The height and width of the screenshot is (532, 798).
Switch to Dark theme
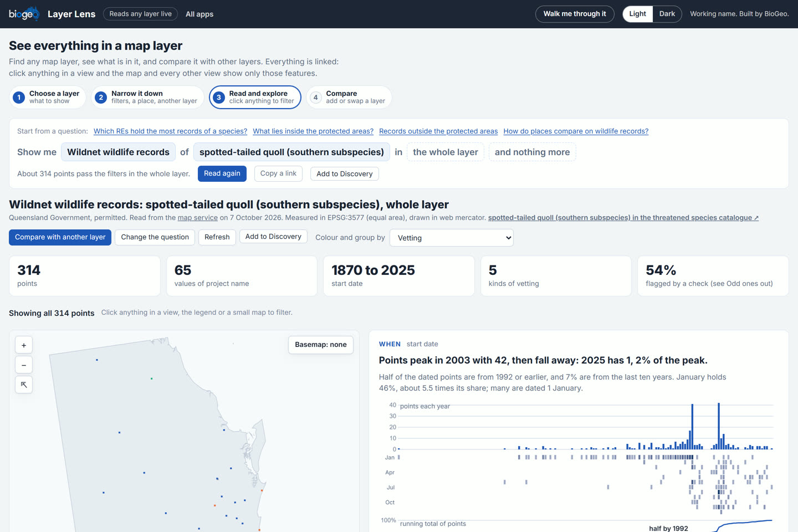667,14
